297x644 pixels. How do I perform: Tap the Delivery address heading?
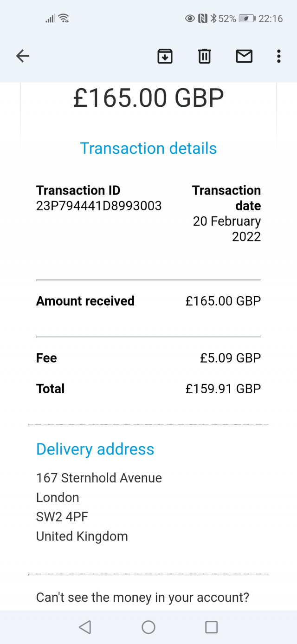click(95, 449)
